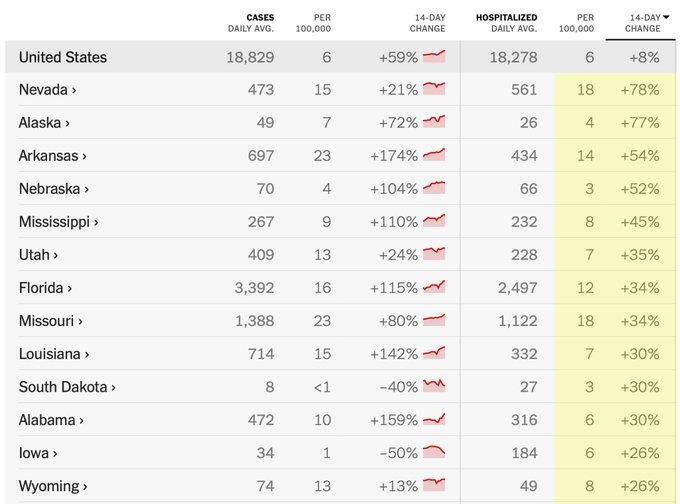Click Nevada's 14-day cases sparkline chart

coord(434,89)
